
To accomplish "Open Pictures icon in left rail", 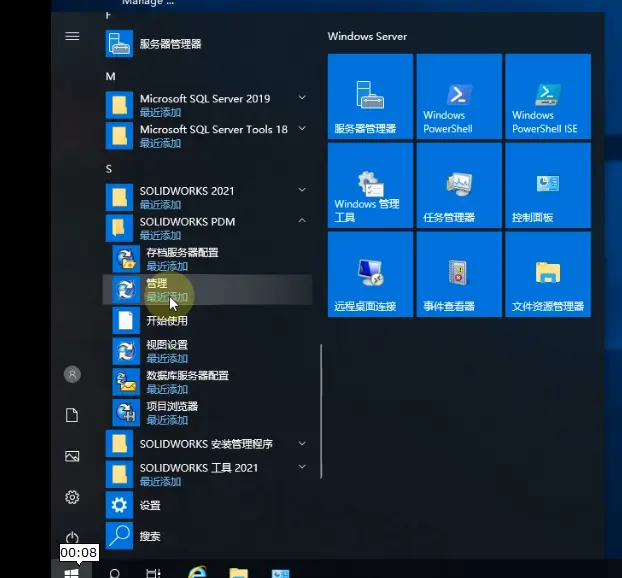I will coord(72,456).
